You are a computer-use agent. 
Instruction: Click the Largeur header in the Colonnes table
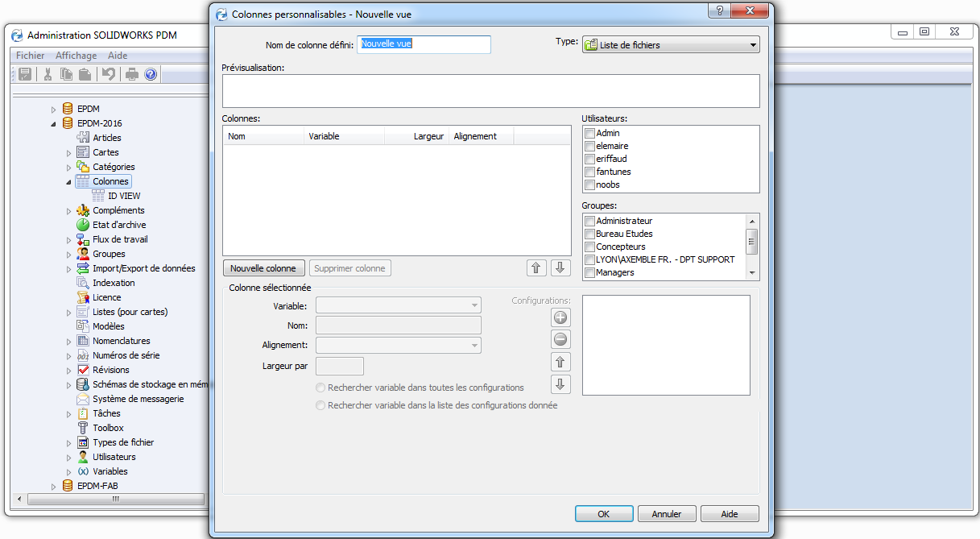416,136
